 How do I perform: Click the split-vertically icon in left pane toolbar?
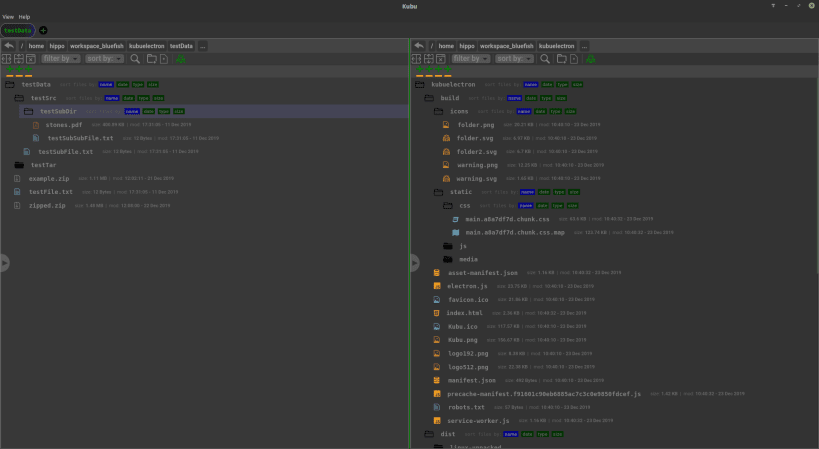(x=19, y=59)
